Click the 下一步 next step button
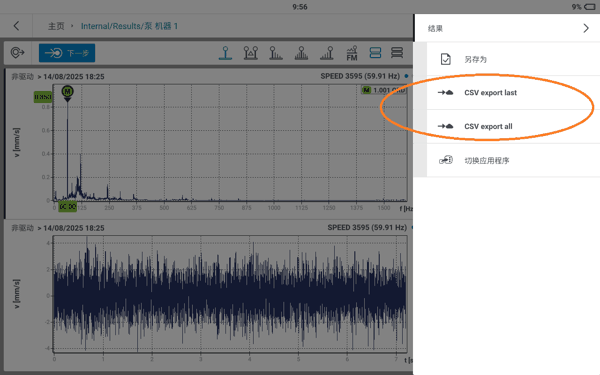 click(67, 53)
